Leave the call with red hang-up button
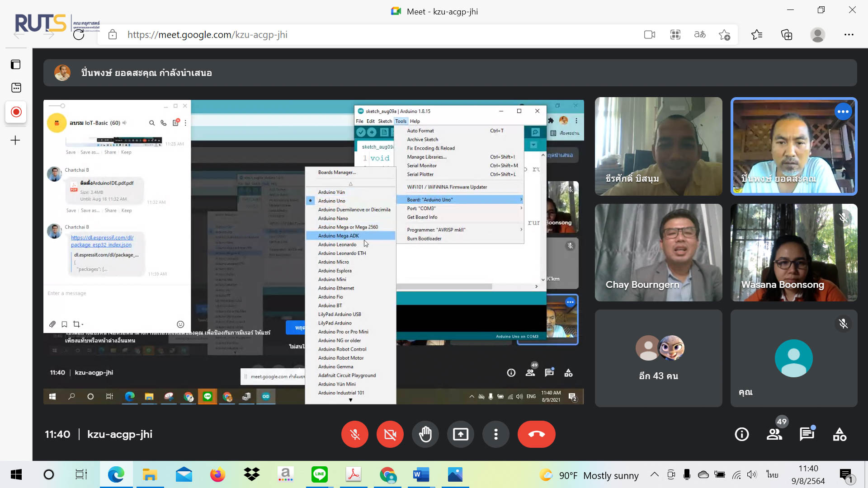868x488 pixels. pos(537,434)
